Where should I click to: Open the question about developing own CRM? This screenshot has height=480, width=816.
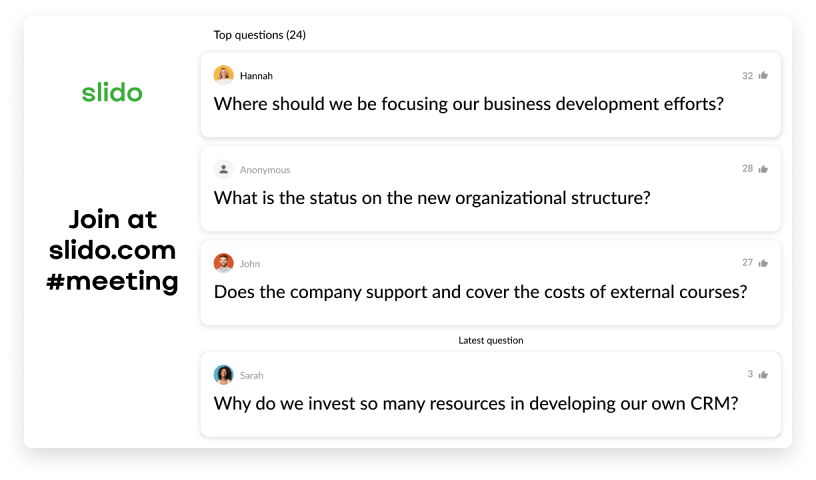476,404
